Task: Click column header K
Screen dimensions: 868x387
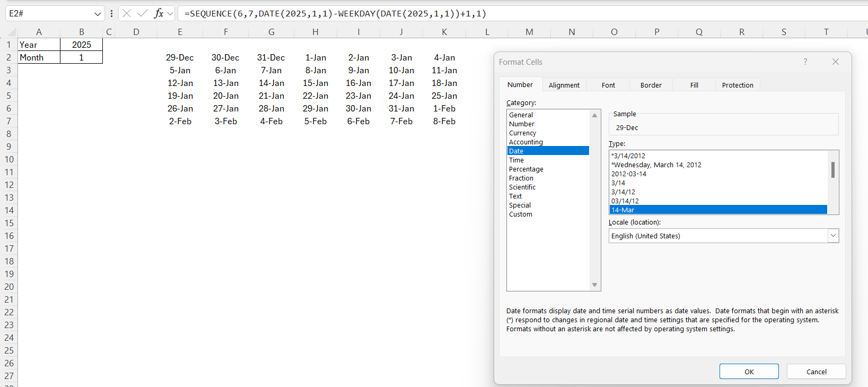Action: click(x=444, y=32)
